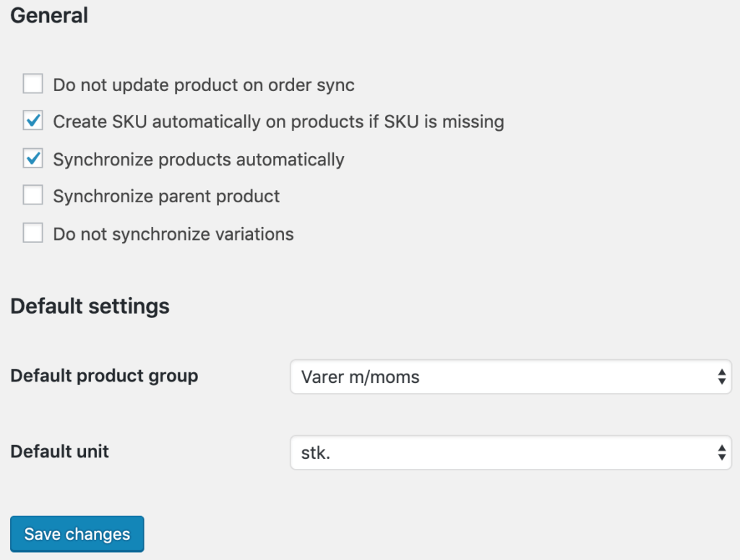Click the 'Default unit' field label
740x560 pixels.
point(59,452)
